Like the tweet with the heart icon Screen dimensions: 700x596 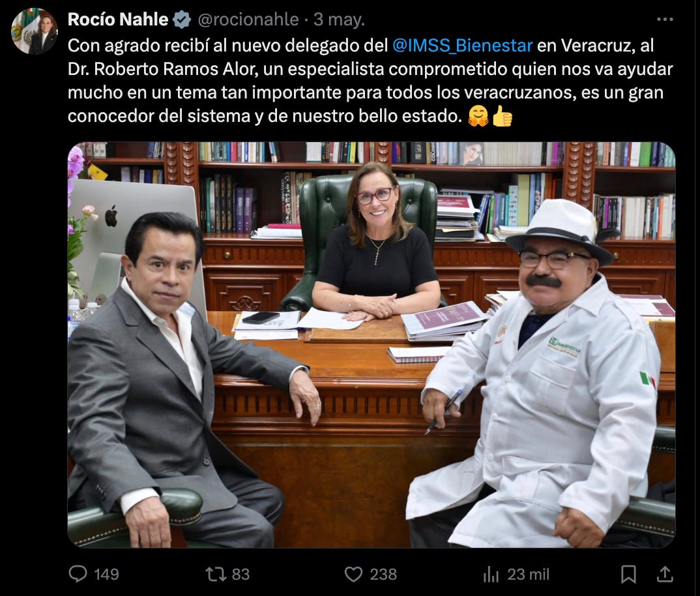(353, 574)
